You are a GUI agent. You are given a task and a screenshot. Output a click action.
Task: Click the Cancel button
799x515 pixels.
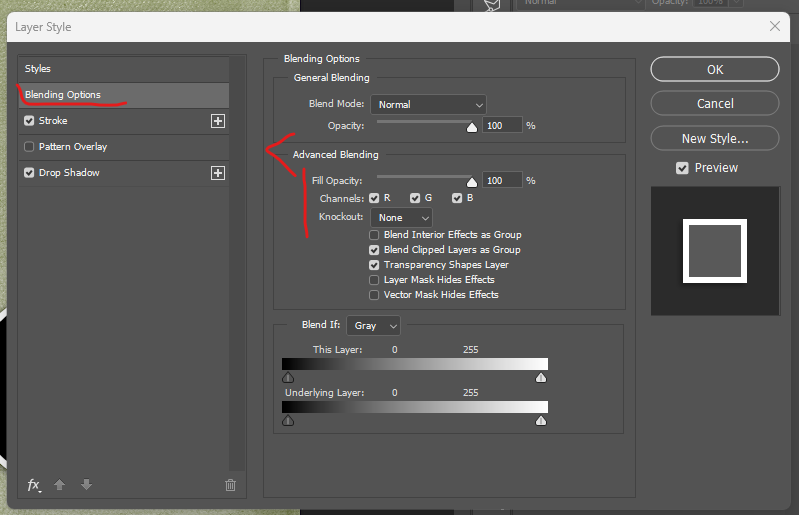point(715,103)
